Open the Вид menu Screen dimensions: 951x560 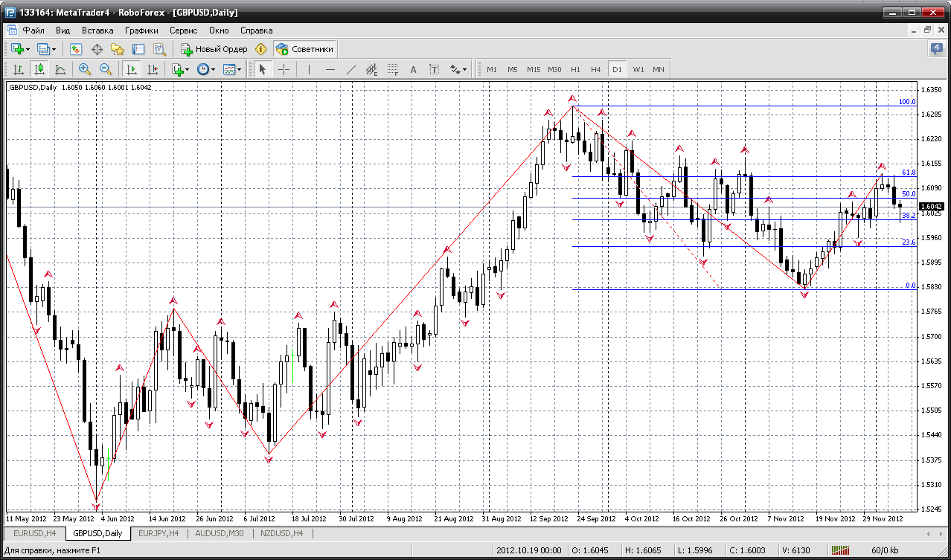(x=63, y=30)
